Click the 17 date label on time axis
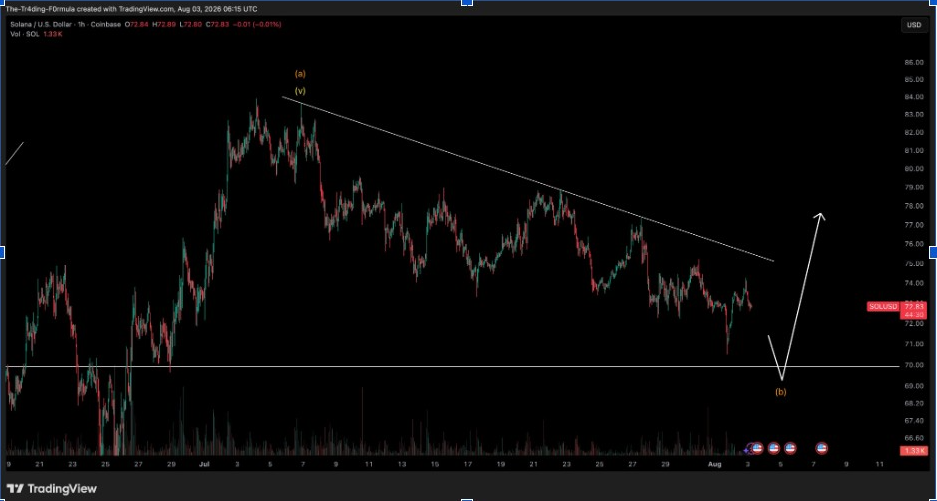Viewport: 937px width, 501px height. pos(467,464)
